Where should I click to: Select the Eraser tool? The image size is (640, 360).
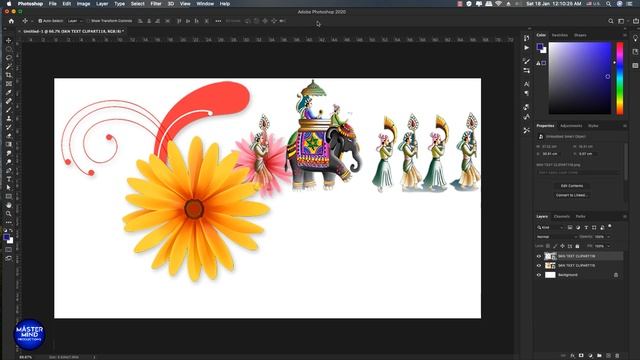[9, 136]
